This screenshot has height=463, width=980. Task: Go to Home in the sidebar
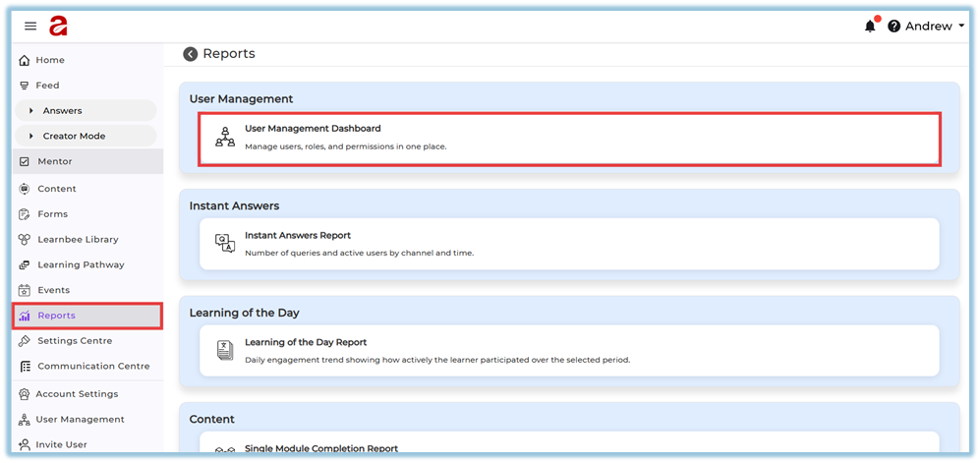tap(49, 60)
